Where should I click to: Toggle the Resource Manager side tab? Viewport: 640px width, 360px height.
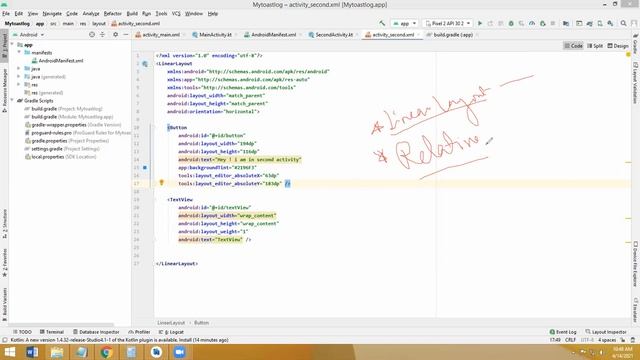tap(4, 91)
